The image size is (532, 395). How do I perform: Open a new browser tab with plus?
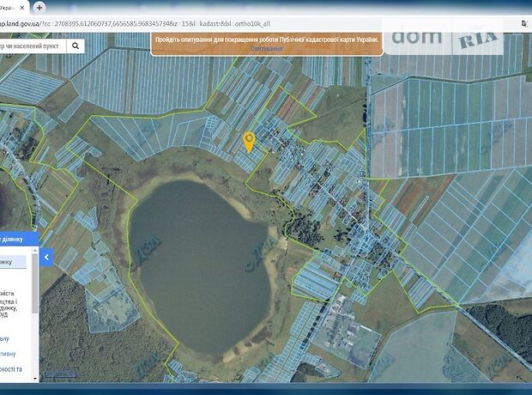(x=39, y=8)
